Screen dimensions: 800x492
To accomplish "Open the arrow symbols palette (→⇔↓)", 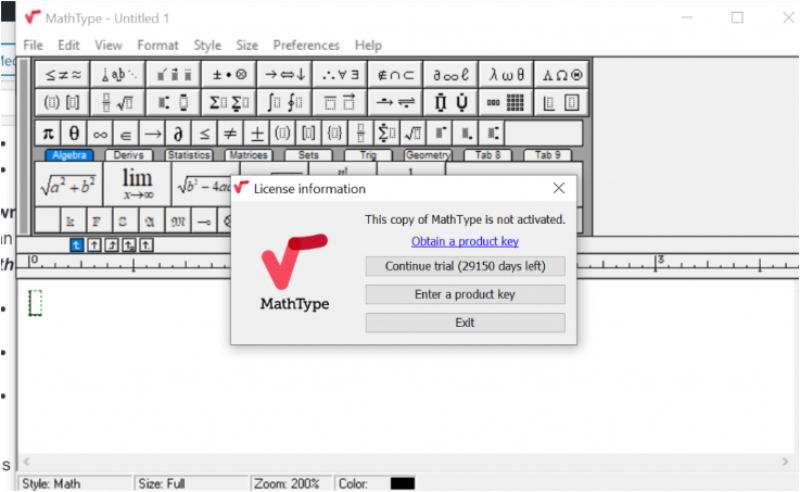I will 285,75.
